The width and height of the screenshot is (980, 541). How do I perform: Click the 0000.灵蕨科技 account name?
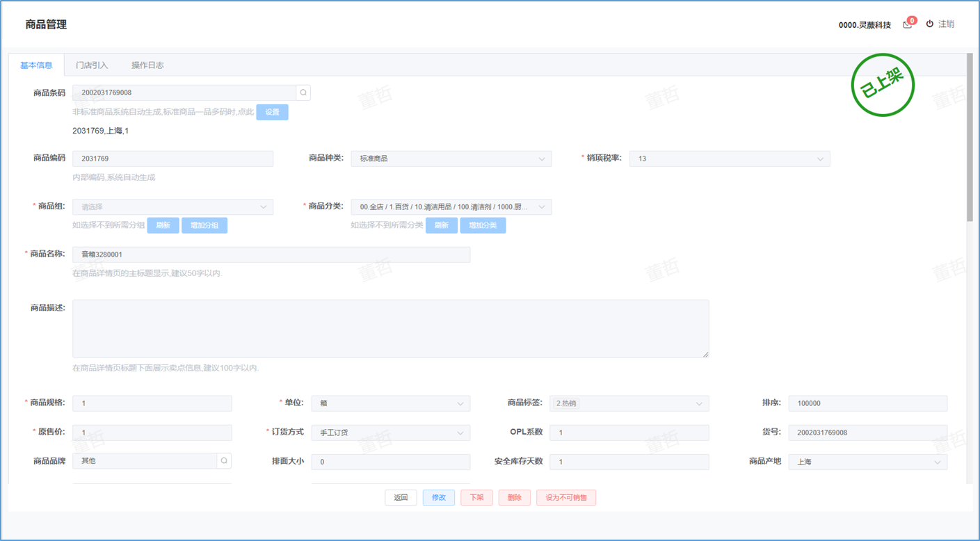click(x=865, y=25)
